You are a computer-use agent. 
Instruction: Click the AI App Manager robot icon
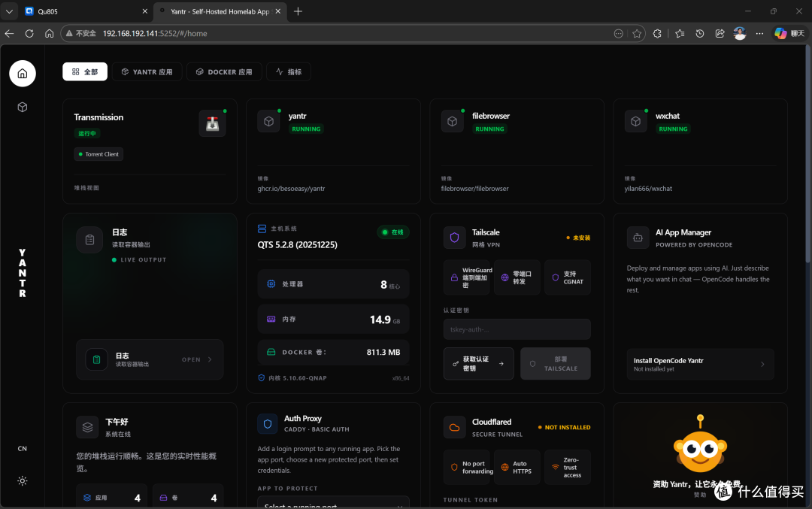(638, 238)
